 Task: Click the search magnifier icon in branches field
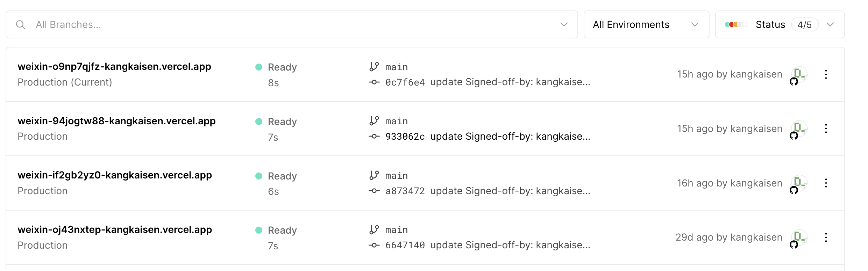pyautogui.click(x=21, y=25)
